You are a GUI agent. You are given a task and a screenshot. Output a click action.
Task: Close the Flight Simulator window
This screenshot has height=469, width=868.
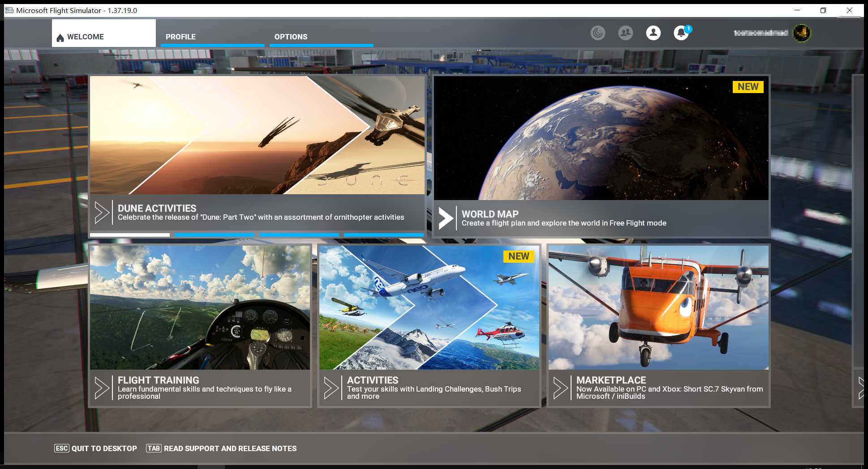pyautogui.click(x=850, y=10)
